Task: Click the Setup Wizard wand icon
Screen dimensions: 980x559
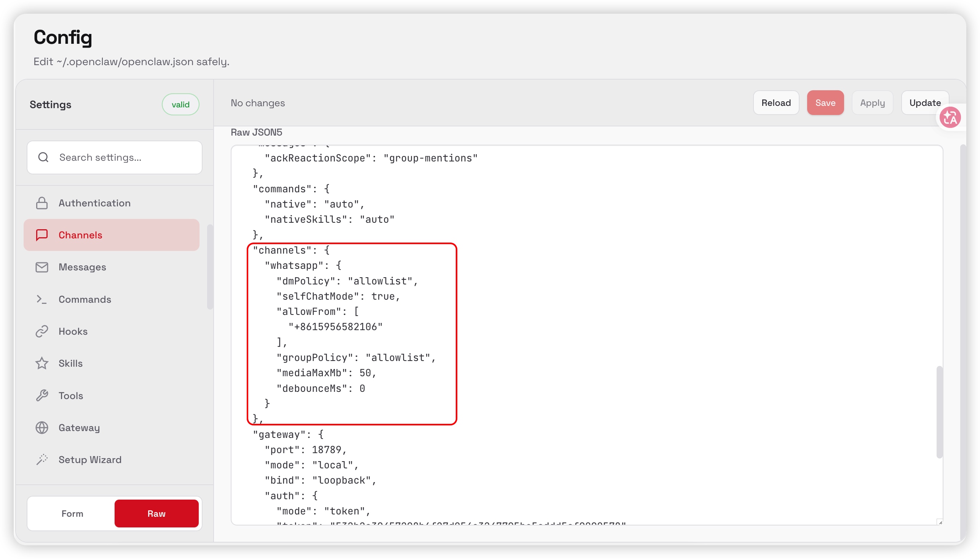Action: pyautogui.click(x=42, y=460)
